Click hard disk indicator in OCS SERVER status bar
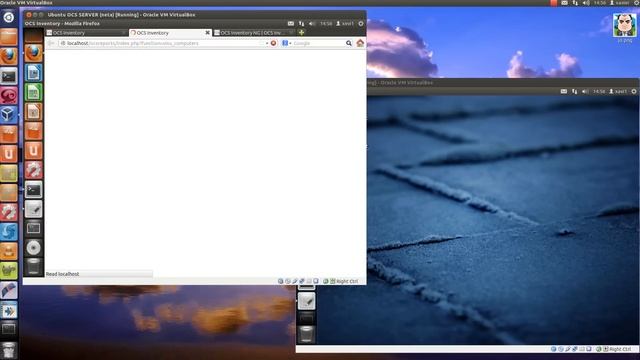The height and width of the screenshot is (360, 640). (280, 281)
